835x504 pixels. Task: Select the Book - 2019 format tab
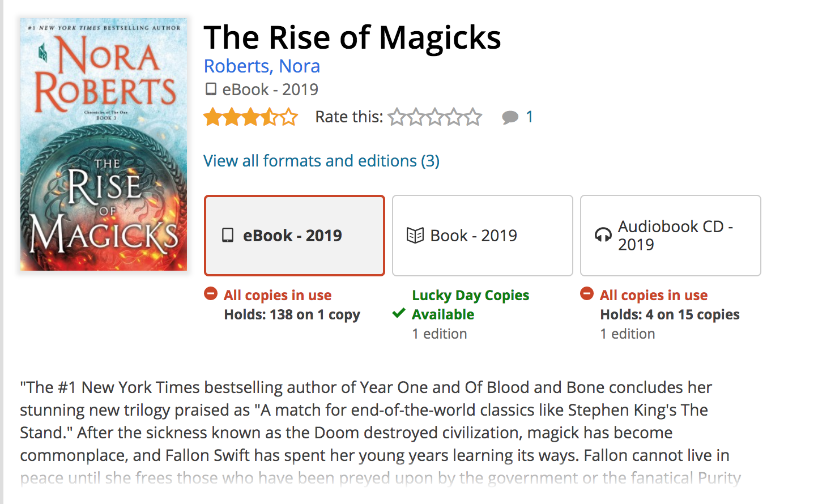483,236
